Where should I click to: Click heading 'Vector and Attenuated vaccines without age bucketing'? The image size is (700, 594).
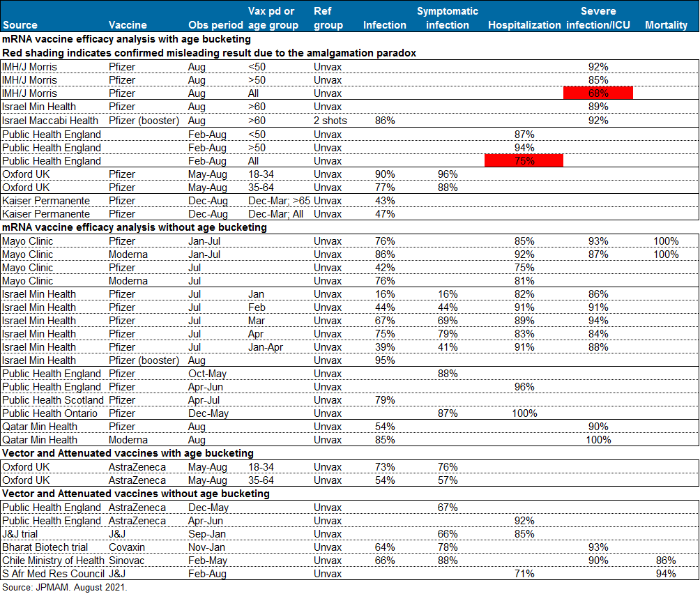(136, 494)
